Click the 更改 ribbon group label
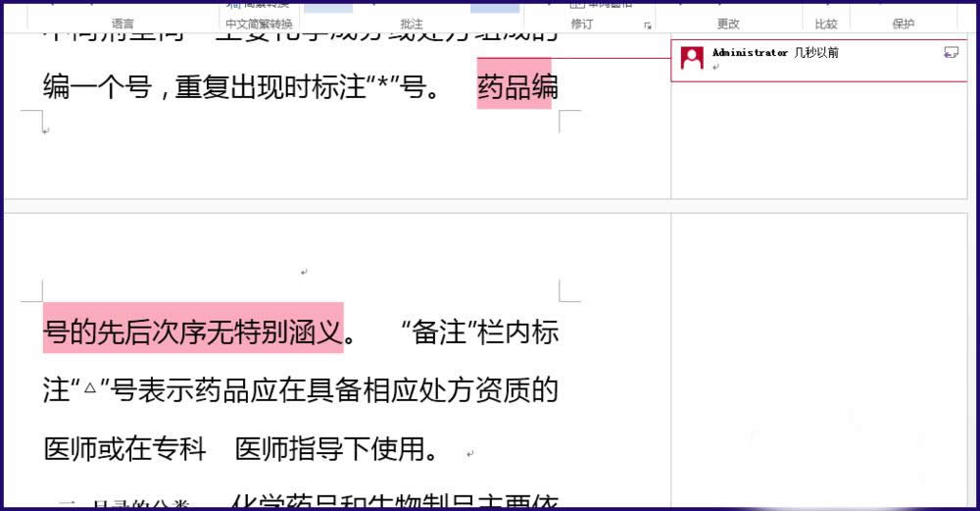The image size is (980, 511). coord(728,24)
